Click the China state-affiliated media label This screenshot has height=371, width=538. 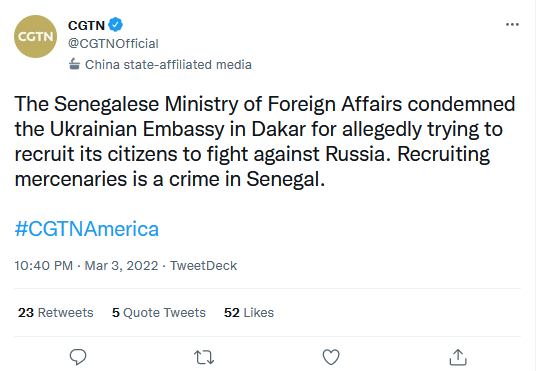point(168,65)
